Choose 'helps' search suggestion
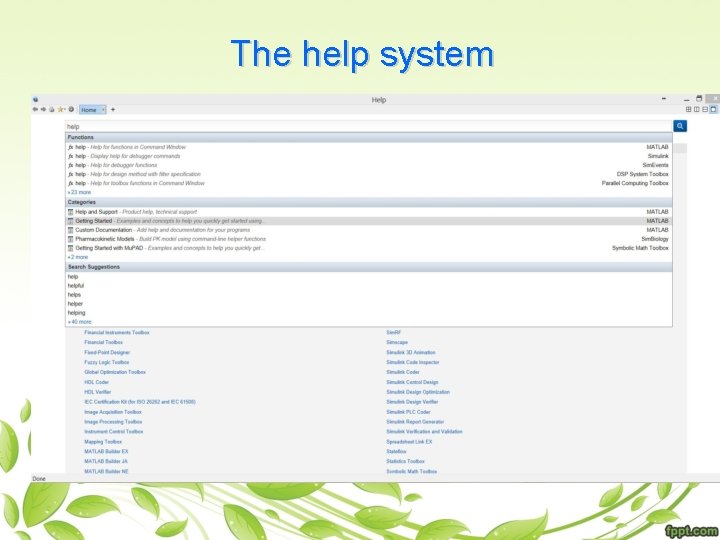720x540 pixels. (x=74, y=295)
